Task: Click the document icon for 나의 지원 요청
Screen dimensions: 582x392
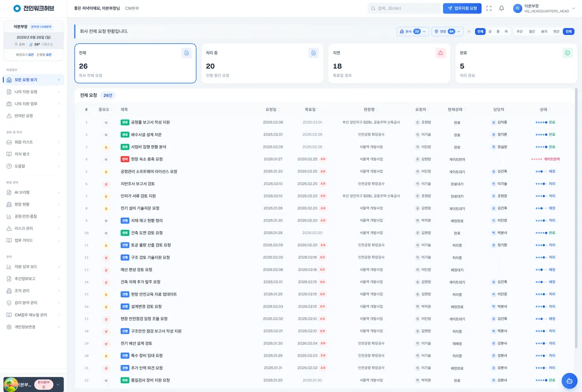Action: (9, 92)
